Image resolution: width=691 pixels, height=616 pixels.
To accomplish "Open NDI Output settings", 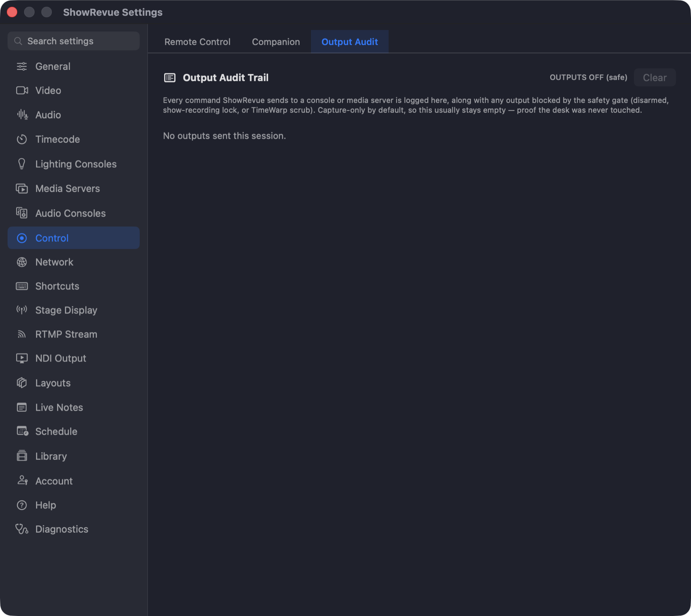I will [x=73, y=358].
